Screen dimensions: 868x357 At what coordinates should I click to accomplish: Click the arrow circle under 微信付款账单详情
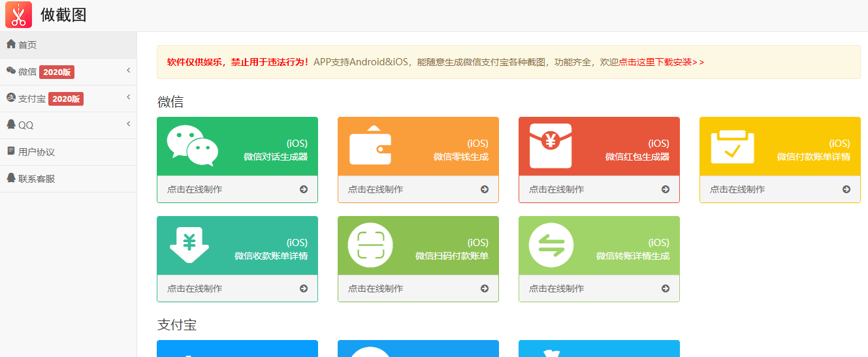pyautogui.click(x=846, y=189)
